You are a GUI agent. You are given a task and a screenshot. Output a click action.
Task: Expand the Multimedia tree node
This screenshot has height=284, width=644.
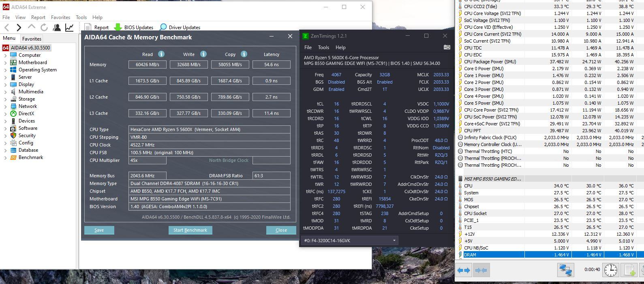pos(5,92)
